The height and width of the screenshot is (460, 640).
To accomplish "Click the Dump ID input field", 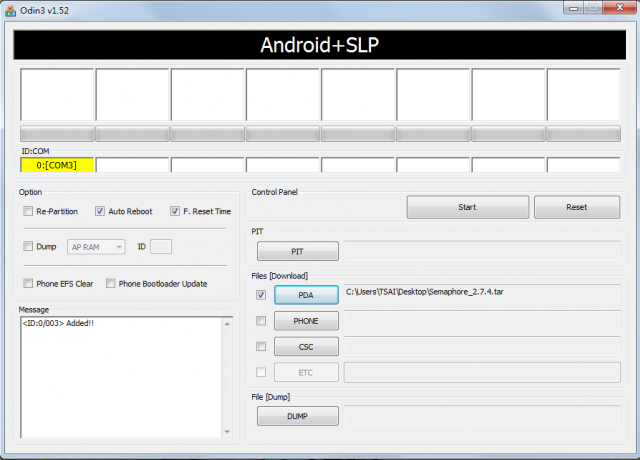I will [x=161, y=247].
